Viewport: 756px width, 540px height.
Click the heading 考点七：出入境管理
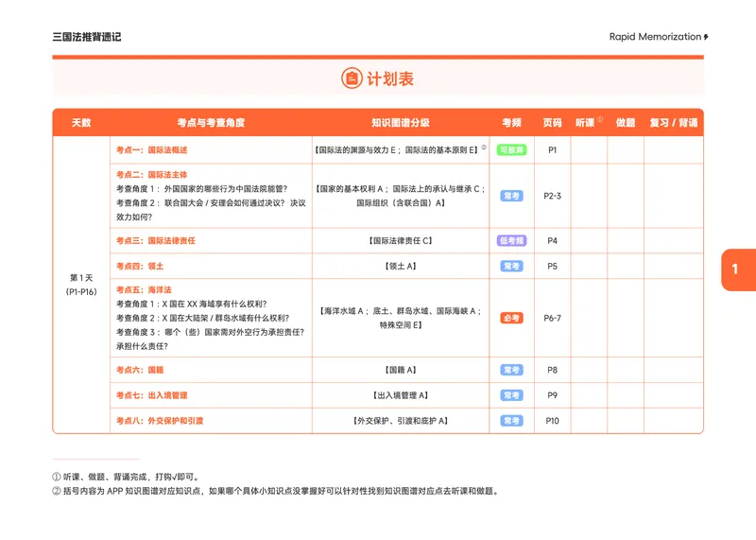tap(151, 395)
